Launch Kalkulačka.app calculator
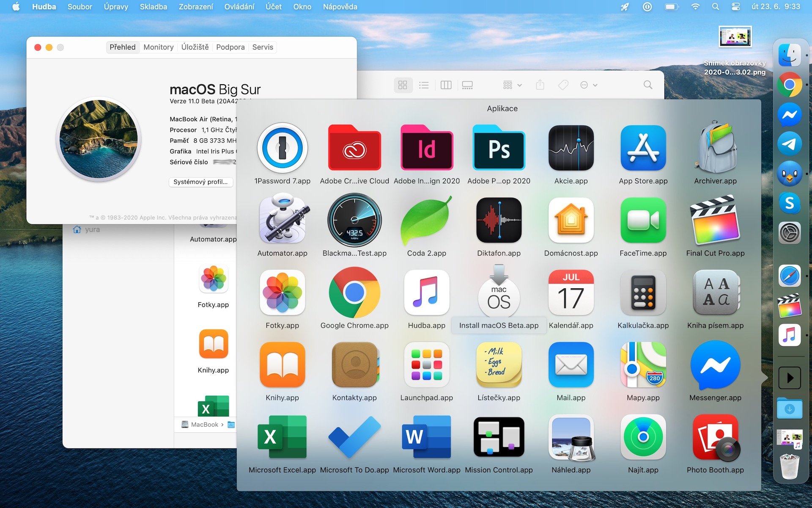 [643, 293]
